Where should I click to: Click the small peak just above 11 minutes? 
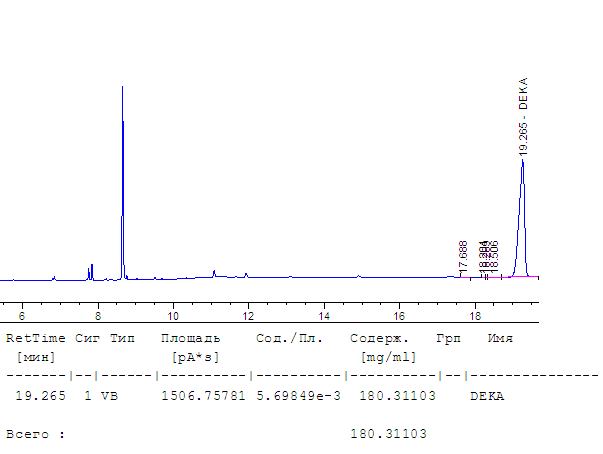pos(214,271)
